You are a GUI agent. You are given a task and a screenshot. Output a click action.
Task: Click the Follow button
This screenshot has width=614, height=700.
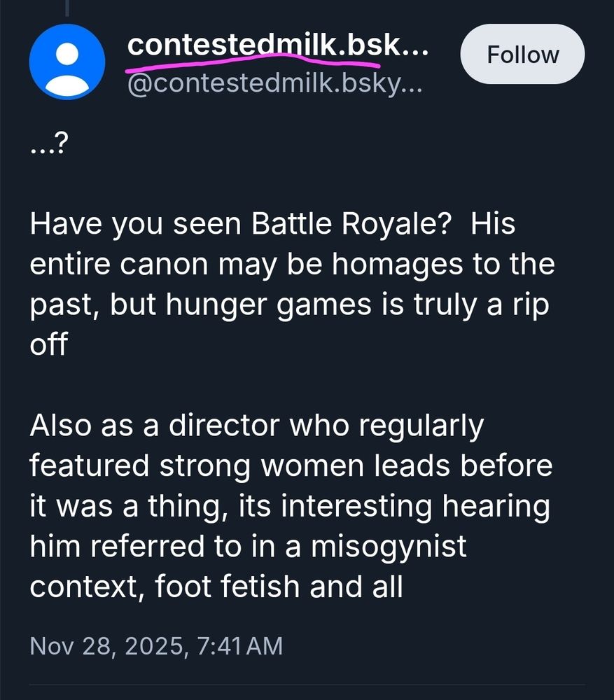click(x=522, y=55)
